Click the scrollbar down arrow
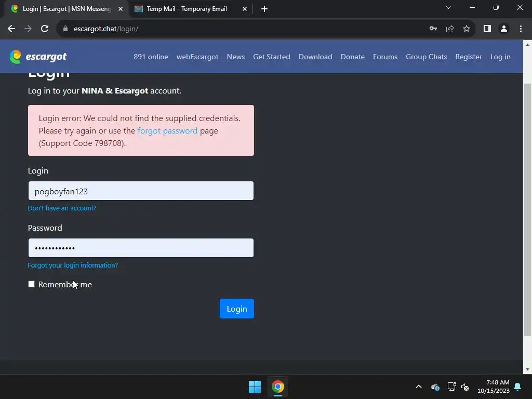Screen dimensions: 532x399 click(527, 369)
